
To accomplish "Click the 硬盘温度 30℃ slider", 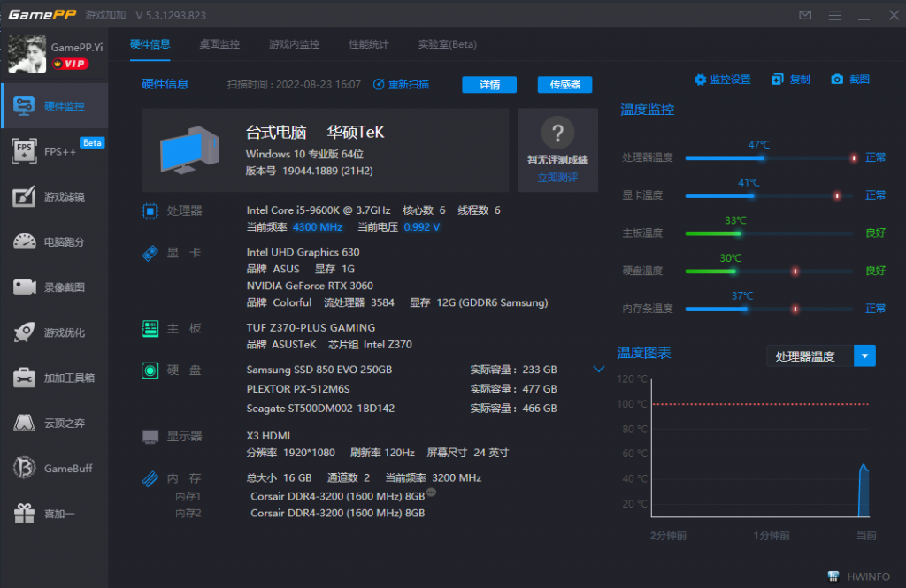I will point(769,271).
